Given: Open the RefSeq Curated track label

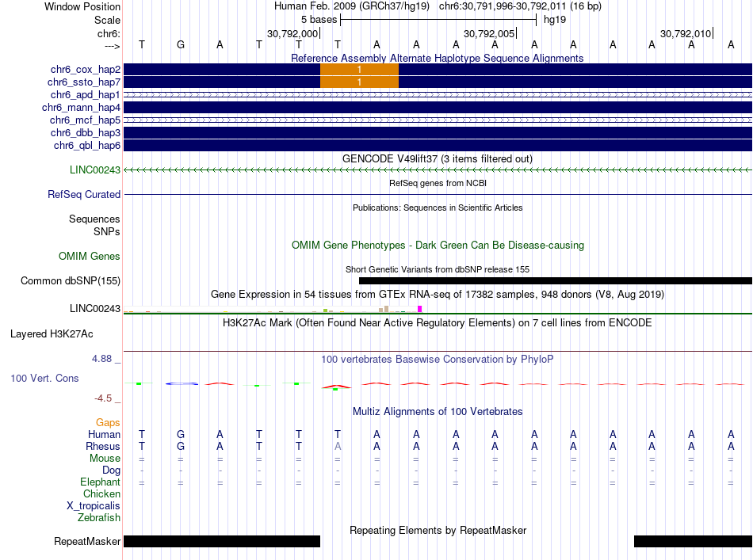Looking at the screenshot, I should click(x=84, y=194).
